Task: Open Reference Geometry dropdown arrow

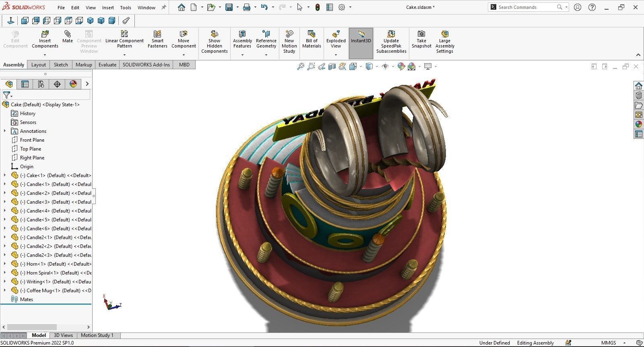Action: 266,55
